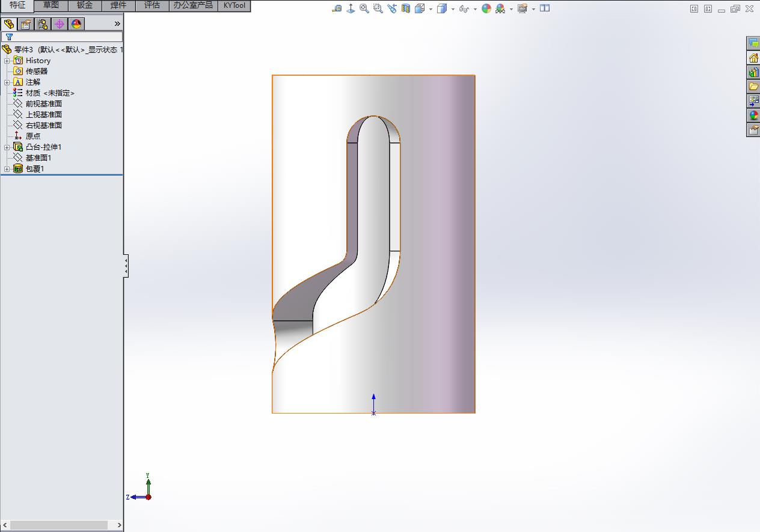This screenshot has height=532, width=760.
Task: Click Edit Appearance color ball icon
Action: click(486, 8)
